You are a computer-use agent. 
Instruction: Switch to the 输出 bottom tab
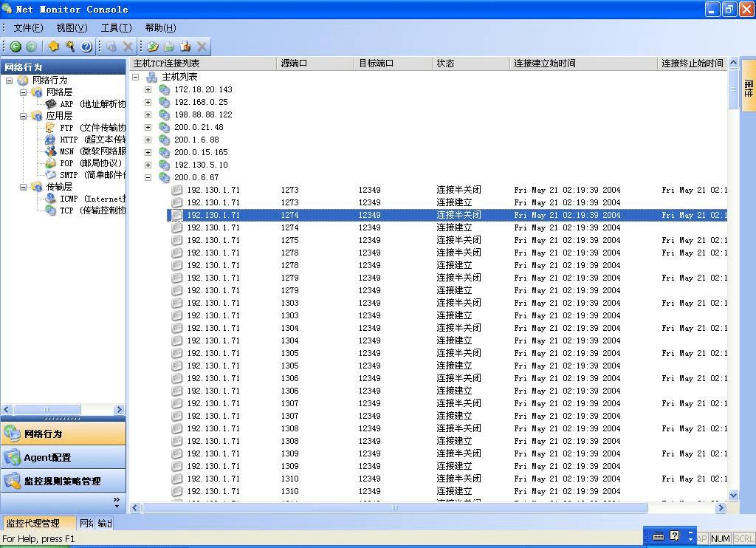click(x=105, y=524)
